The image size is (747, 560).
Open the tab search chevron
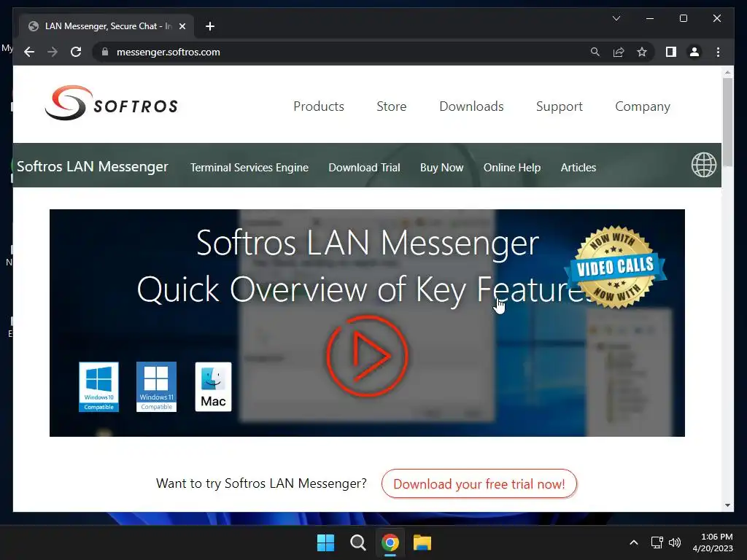(616, 18)
